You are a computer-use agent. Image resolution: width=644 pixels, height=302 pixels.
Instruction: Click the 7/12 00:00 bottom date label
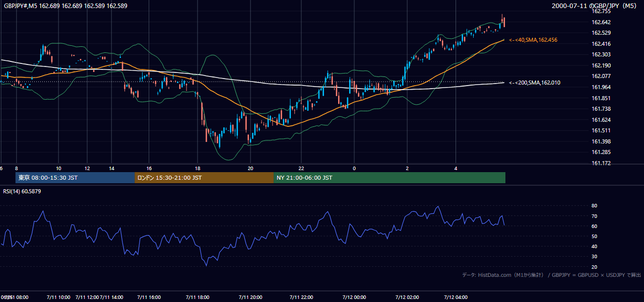click(354, 297)
